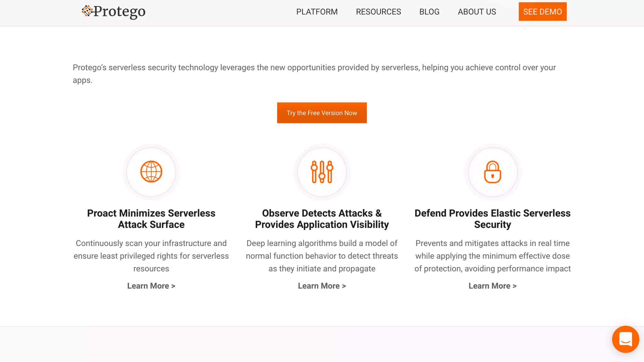Open the RESOURCES menu
This screenshot has height=362, width=644.
(x=378, y=12)
